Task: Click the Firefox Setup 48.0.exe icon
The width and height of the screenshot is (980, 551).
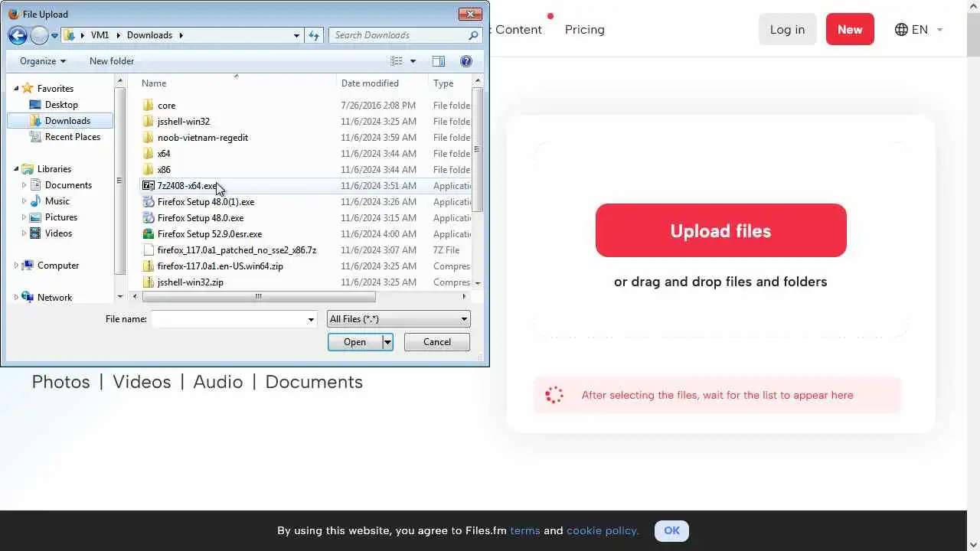Action: click(149, 218)
